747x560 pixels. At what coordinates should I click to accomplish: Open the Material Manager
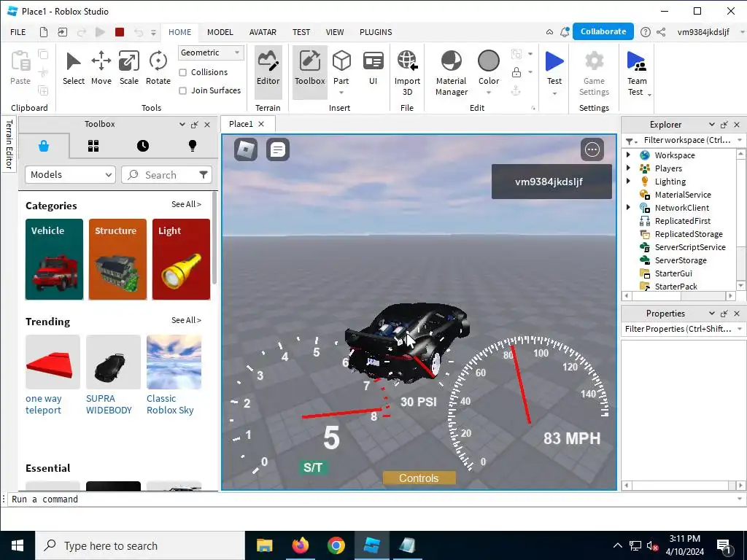[x=451, y=73]
